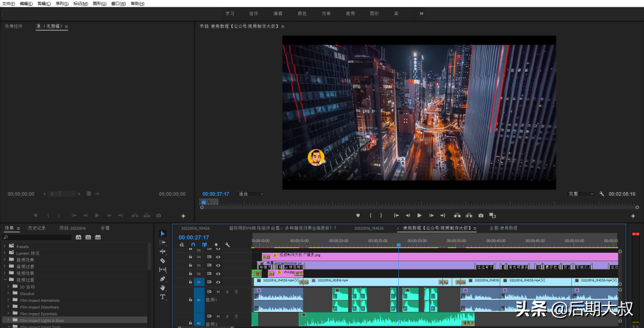644x328 pixels.
Task: Select the Selection arrow tool
Action: click(x=163, y=233)
